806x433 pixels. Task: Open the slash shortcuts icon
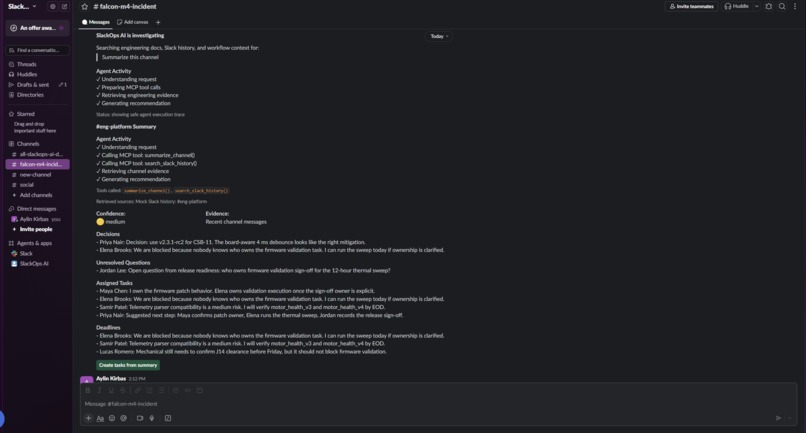pyautogui.click(x=168, y=418)
